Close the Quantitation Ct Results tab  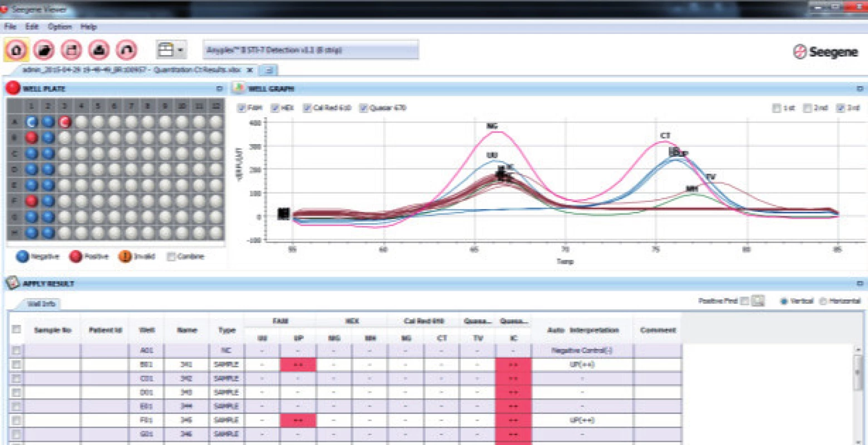250,70
